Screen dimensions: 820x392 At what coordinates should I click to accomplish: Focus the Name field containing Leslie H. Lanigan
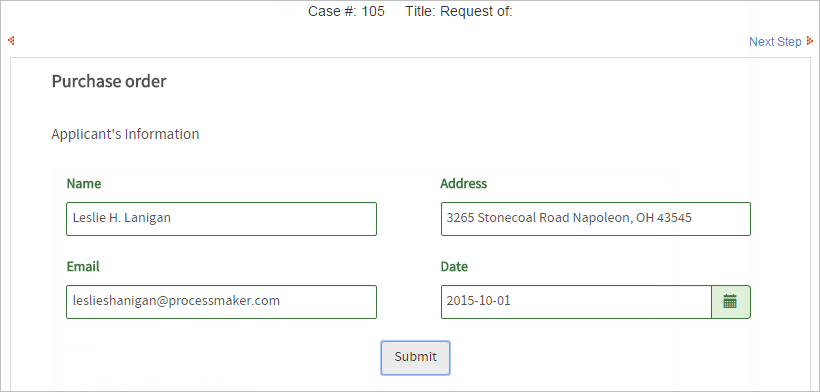[x=221, y=218]
